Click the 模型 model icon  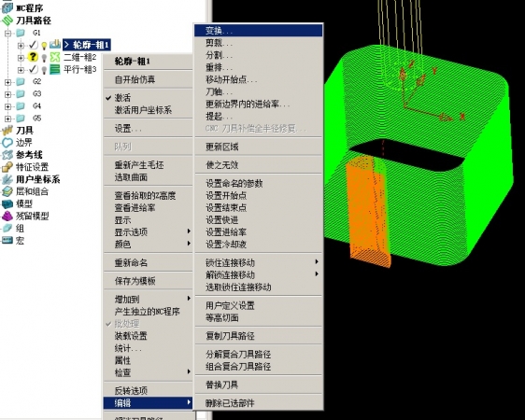point(7,203)
